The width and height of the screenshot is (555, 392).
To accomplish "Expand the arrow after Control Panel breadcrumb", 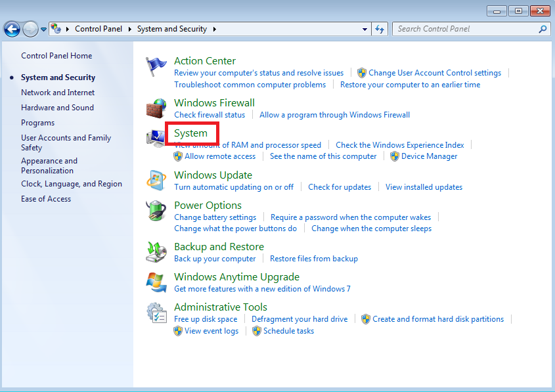I will click(x=129, y=29).
